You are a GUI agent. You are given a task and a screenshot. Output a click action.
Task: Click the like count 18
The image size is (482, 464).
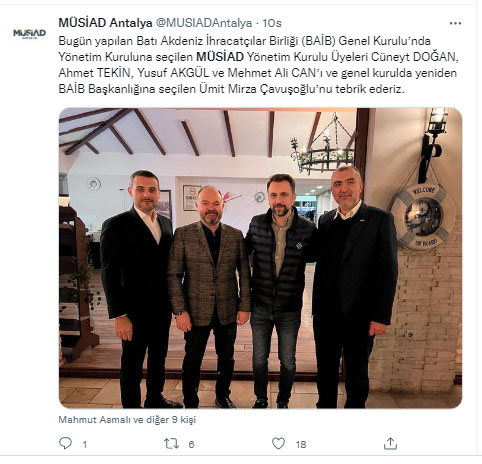(x=301, y=444)
